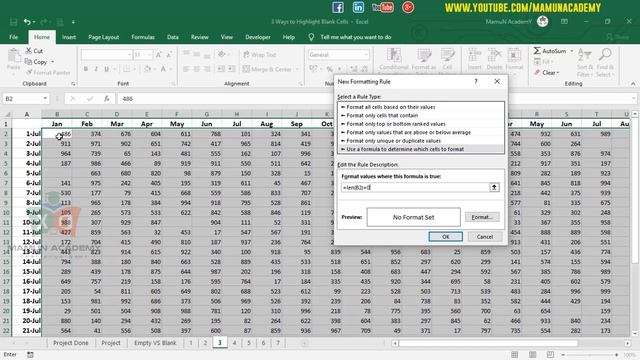Image resolution: width=640 pixels, height=360 pixels.
Task: Click Merge & Center
Action: click(267, 69)
